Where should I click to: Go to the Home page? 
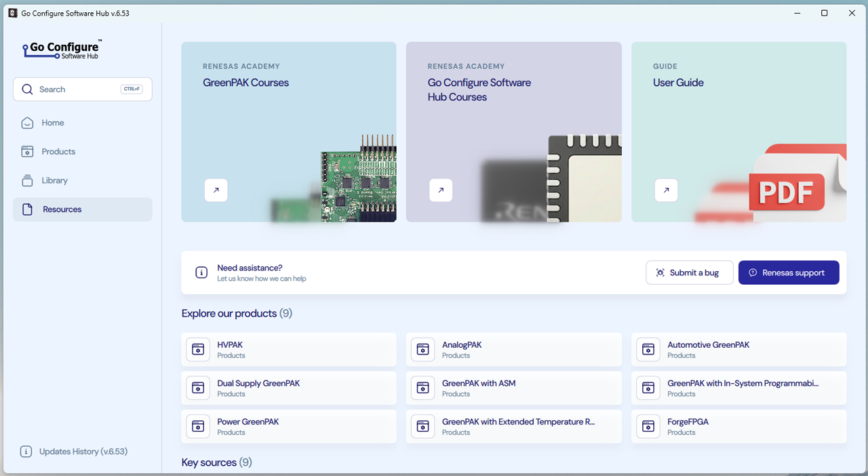(83, 123)
